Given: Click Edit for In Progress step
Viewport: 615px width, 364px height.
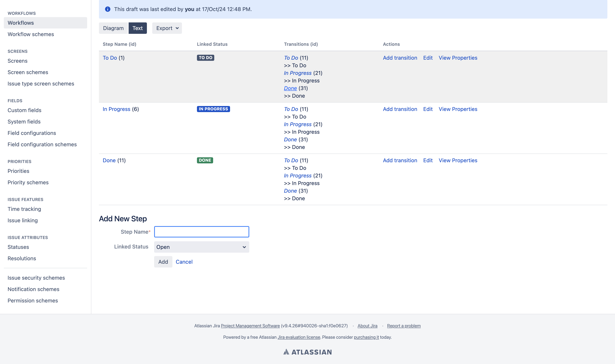Looking at the screenshot, I should (x=428, y=109).
